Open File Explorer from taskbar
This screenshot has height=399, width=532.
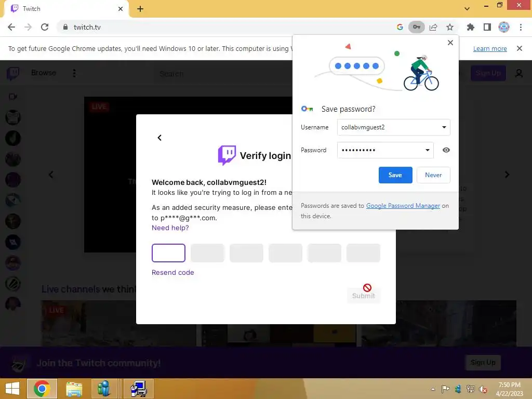(74, 389)
